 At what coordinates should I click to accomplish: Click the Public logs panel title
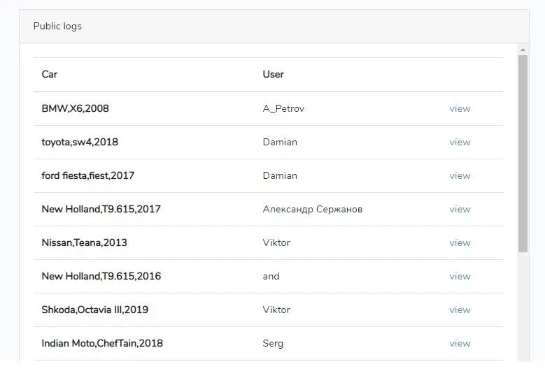(x=57, y=27)
